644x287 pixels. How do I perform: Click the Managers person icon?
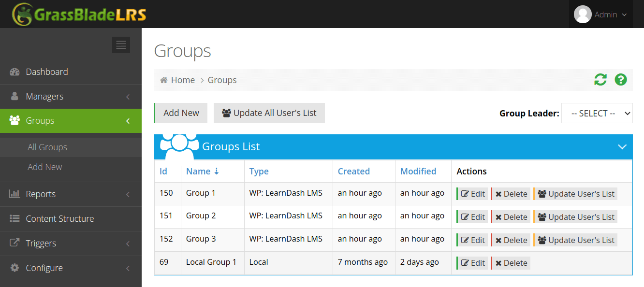pyautogui.click(x=15, y=96)
